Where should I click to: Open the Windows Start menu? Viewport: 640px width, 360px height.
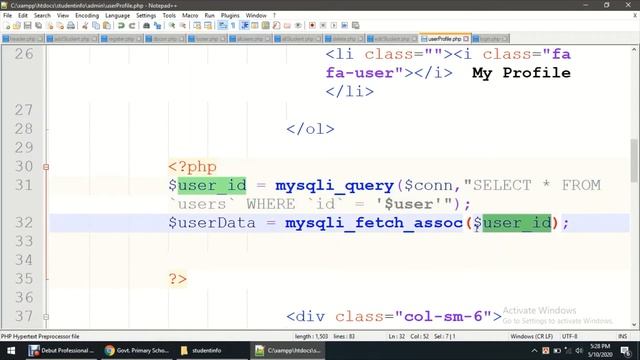coord(11,351)
